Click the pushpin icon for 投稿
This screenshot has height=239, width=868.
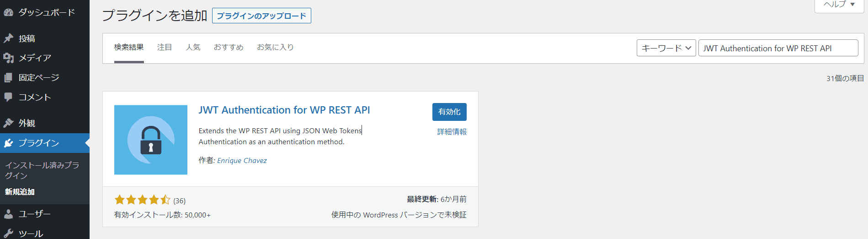click(9, 38)
